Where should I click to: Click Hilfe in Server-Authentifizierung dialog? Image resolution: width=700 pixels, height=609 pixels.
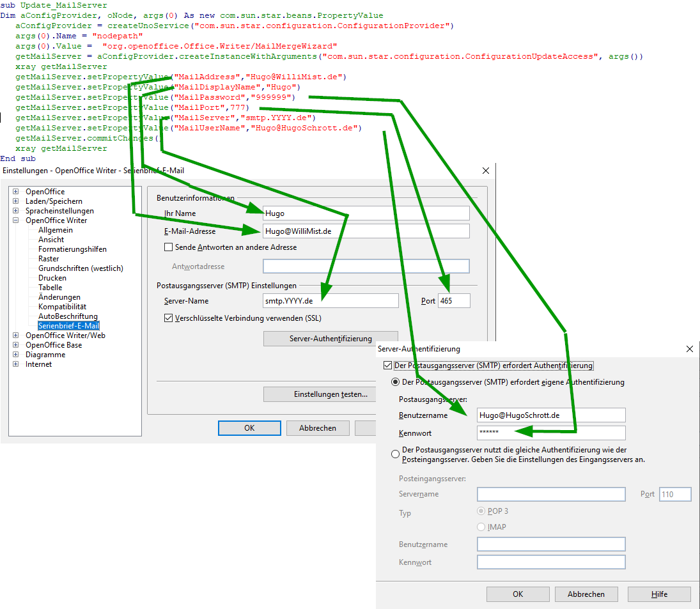click(x=659, y=594)
